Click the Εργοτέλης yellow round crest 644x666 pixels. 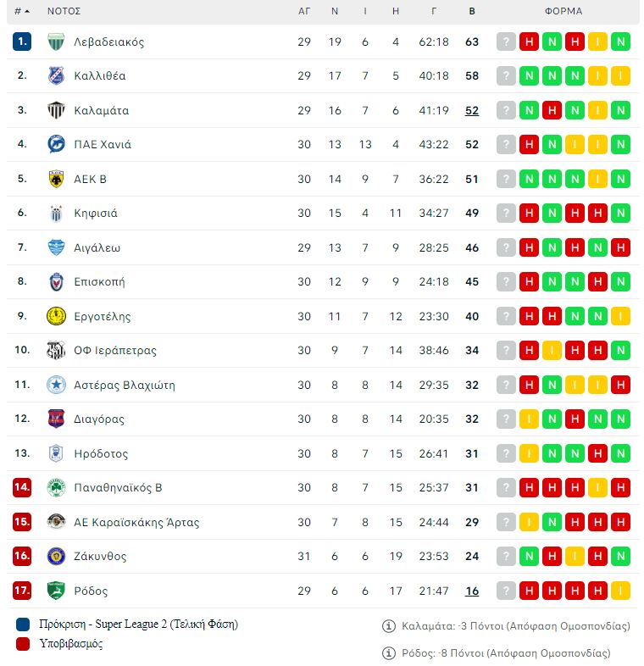click(56, 316)
